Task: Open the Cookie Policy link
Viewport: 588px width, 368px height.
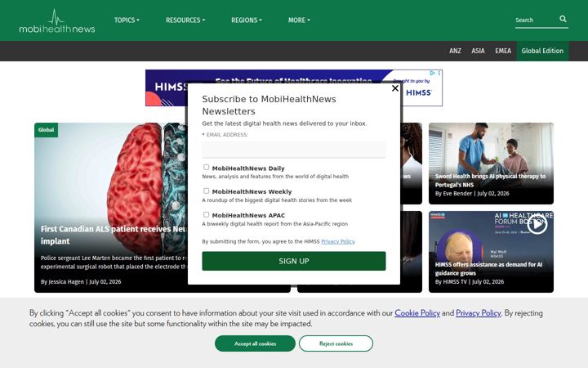Action: [x=417, y=312]
